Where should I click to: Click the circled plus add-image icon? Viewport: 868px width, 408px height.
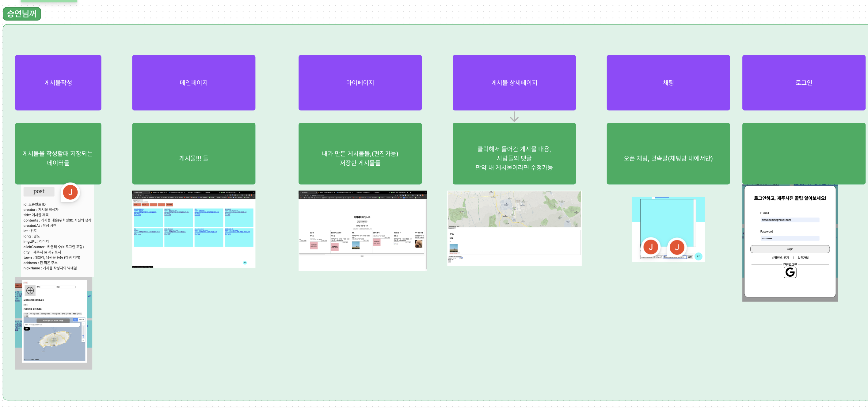pos(30,290)
